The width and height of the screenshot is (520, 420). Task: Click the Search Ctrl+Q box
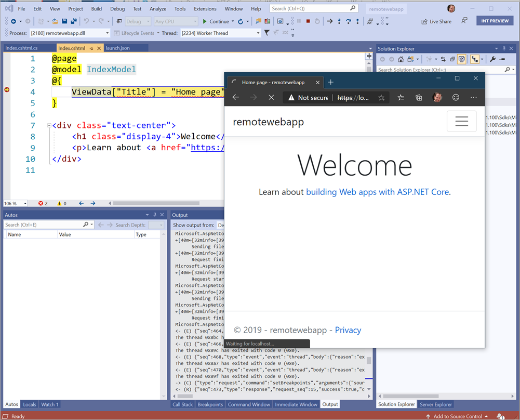312,8
